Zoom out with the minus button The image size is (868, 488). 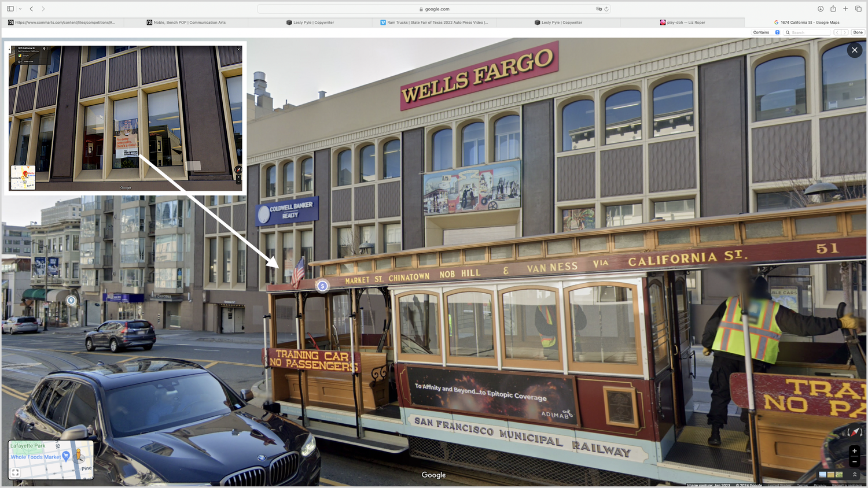pos(855,461)
